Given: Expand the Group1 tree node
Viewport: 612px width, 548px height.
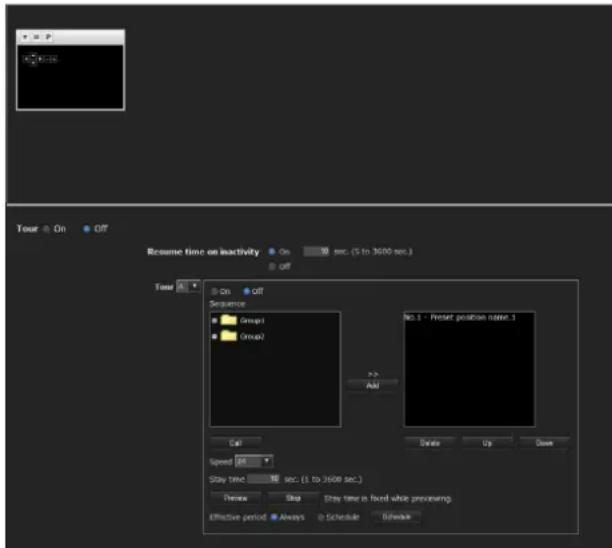Looking at the screenshot, I should coord(214,320).
